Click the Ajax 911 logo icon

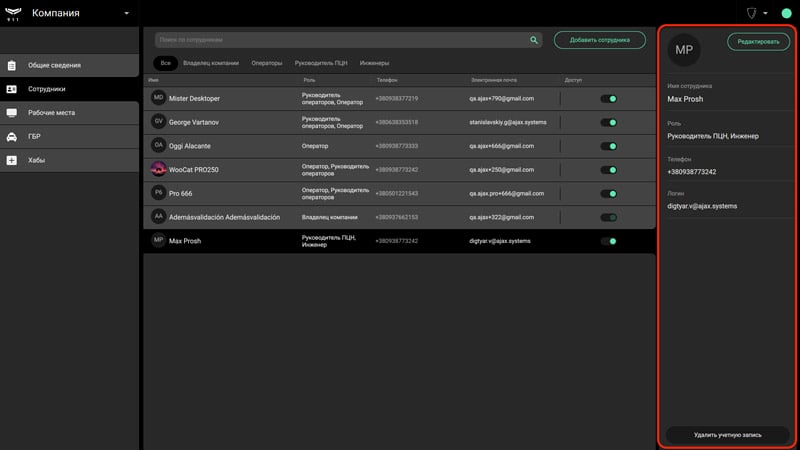pyautogui.click(x=13, y=13)
